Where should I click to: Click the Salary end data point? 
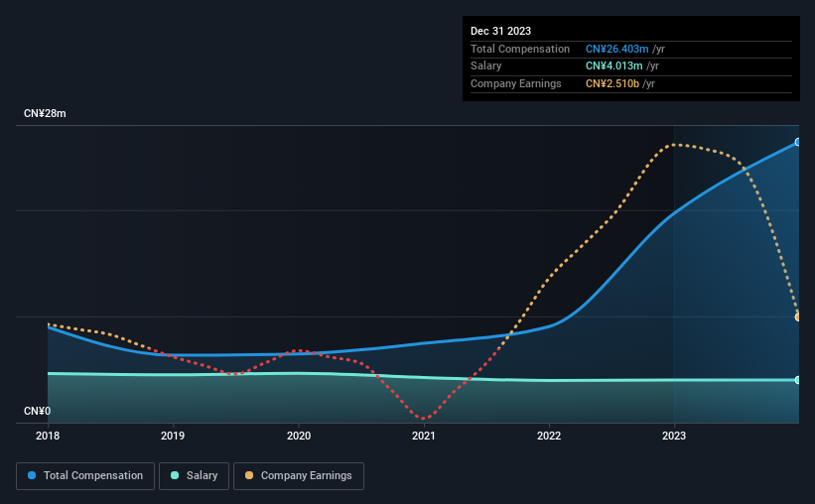pos(798,380)
